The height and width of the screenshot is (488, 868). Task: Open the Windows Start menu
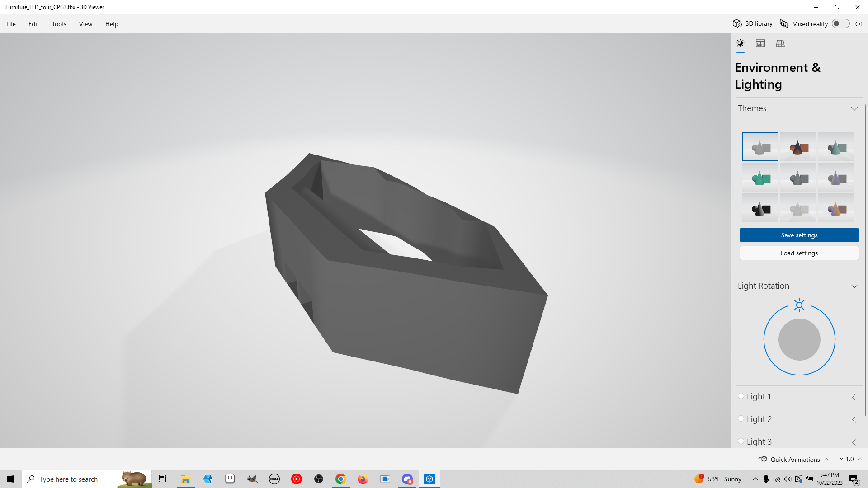pyautogui.click(x=11, y=479)
